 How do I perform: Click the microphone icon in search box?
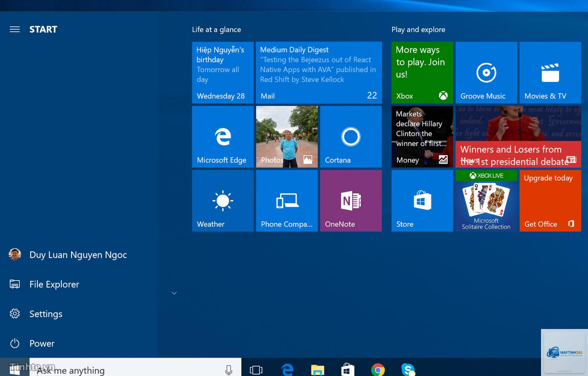pos(229,370)
